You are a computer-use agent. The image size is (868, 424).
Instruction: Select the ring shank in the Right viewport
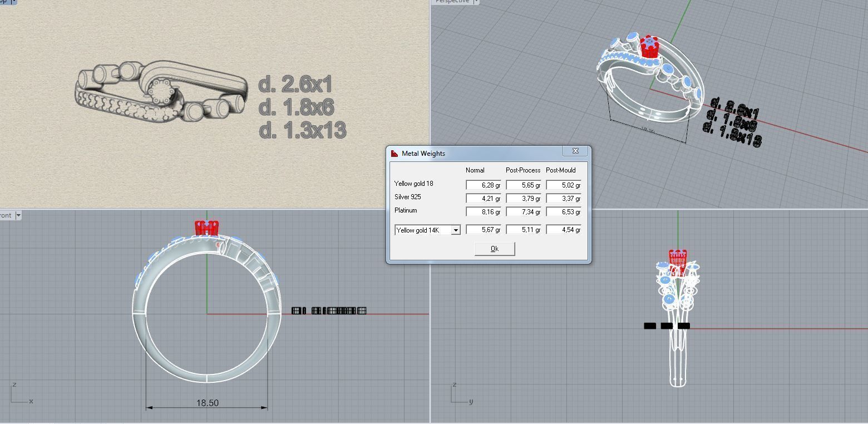pos(677,356)
